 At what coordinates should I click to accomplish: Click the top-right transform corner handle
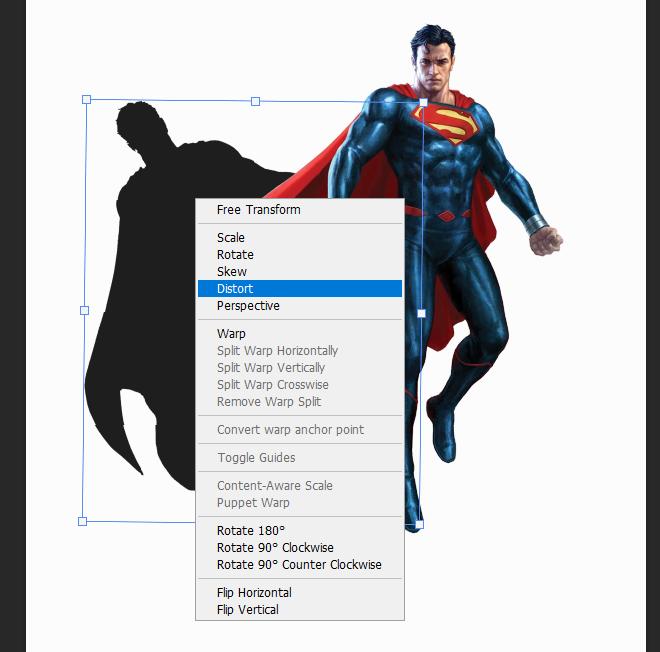point(423,102)
